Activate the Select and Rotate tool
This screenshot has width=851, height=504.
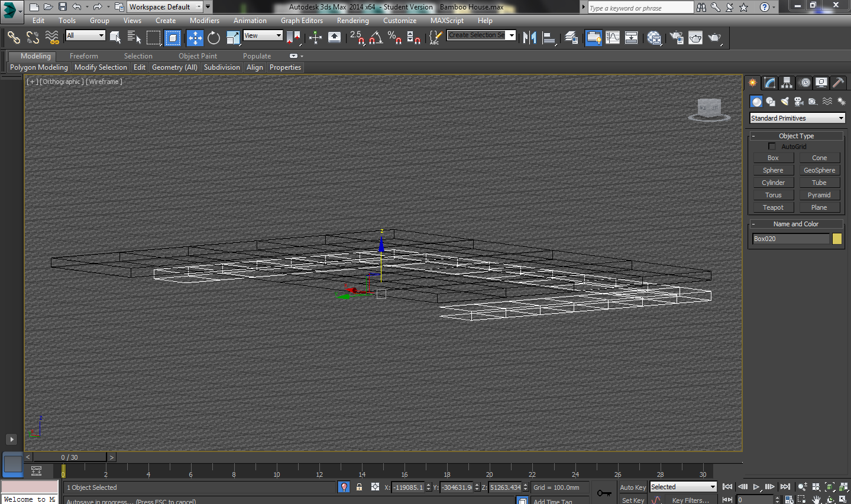tap(213, 38)
